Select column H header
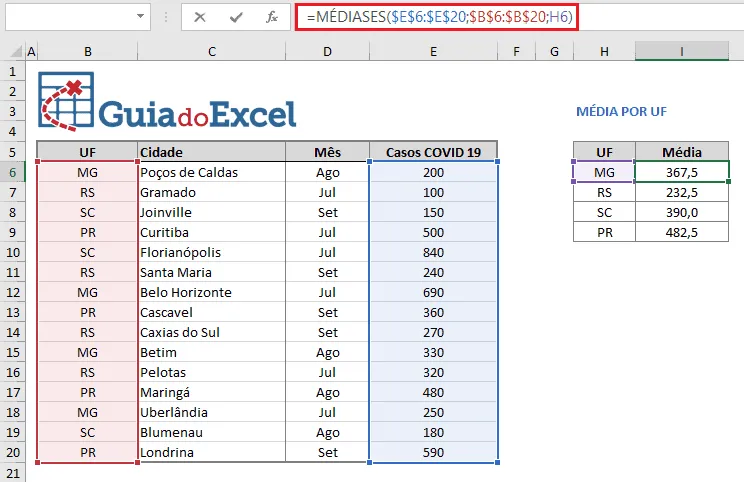Image resolution: width=744 pixels, height=482 pixels. (604, 52)
